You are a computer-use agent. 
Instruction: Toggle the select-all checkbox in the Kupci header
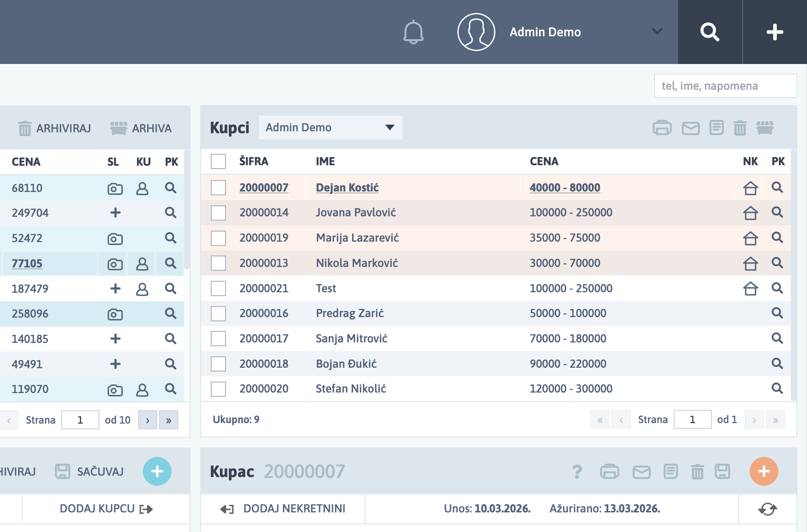tap(218, 161)
